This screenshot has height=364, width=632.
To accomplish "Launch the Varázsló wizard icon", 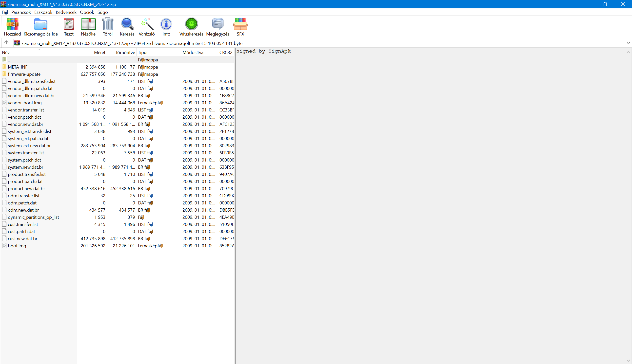I will coord(147,24).
